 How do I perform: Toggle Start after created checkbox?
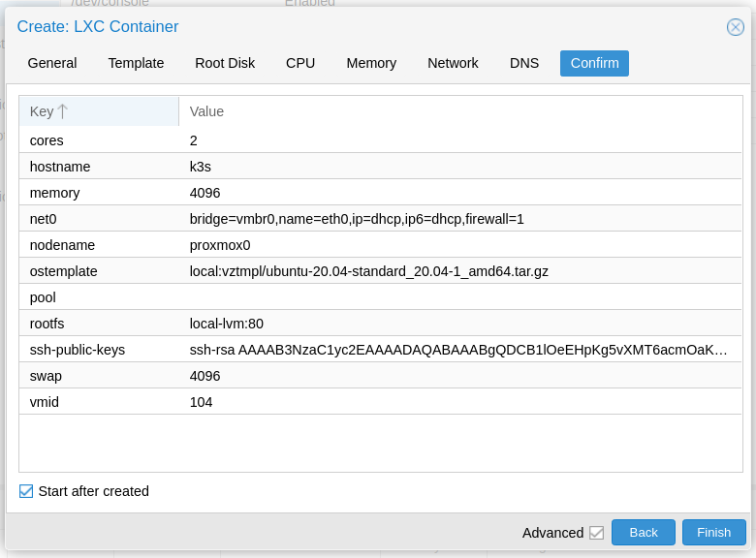tap(26, 491)
